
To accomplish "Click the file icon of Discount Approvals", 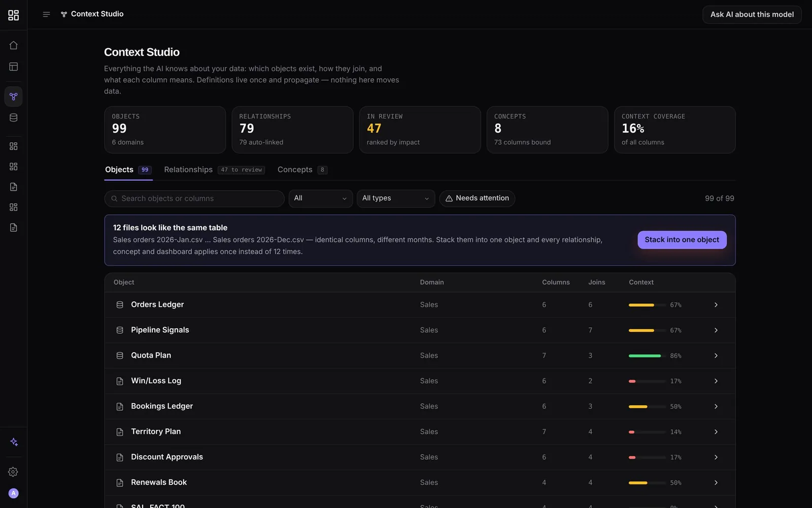I will [120, 457].
